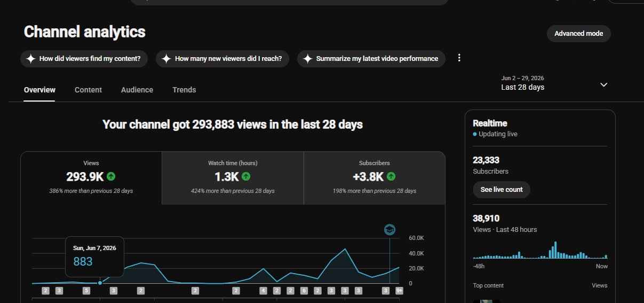The image size is (644, 303).
Task: Click the '386% more than previous 28 days' text
Action: (91, 191)
